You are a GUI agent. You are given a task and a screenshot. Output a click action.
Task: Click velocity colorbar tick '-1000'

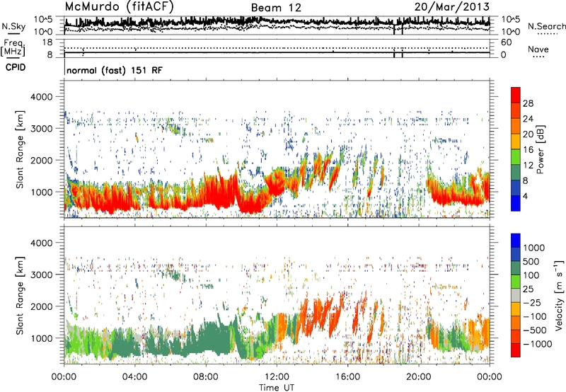(537, 344)
